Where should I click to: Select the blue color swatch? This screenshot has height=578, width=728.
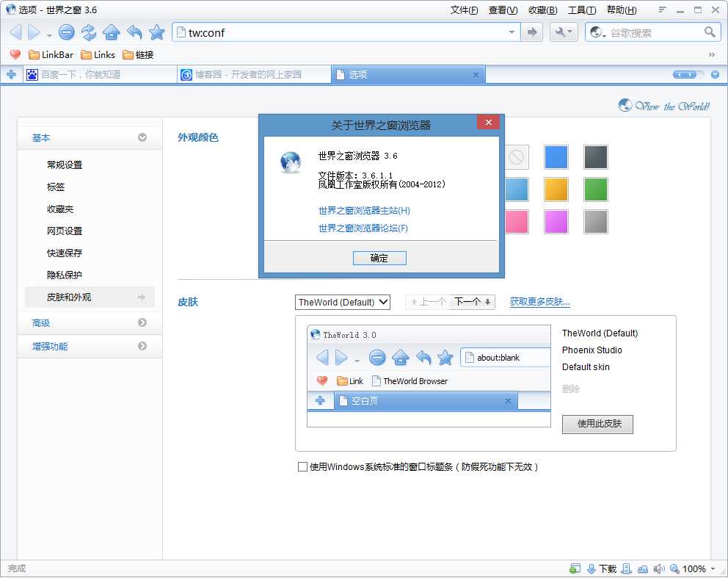click(556, 157)
